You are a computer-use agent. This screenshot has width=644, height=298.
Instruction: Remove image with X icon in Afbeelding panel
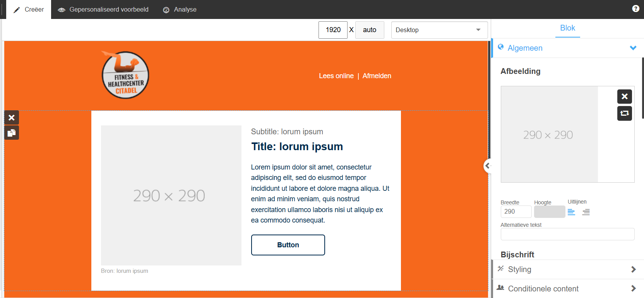[624, 97]
